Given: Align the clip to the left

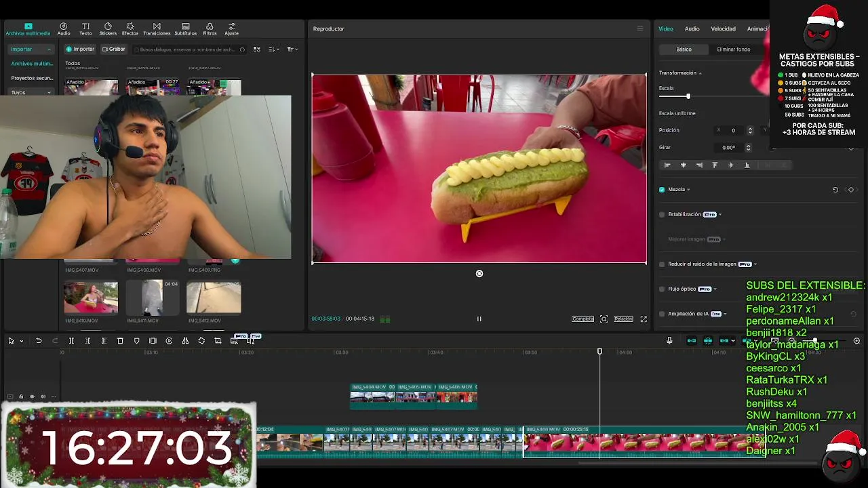Looking at the screenshot, I should coord(667,165).
